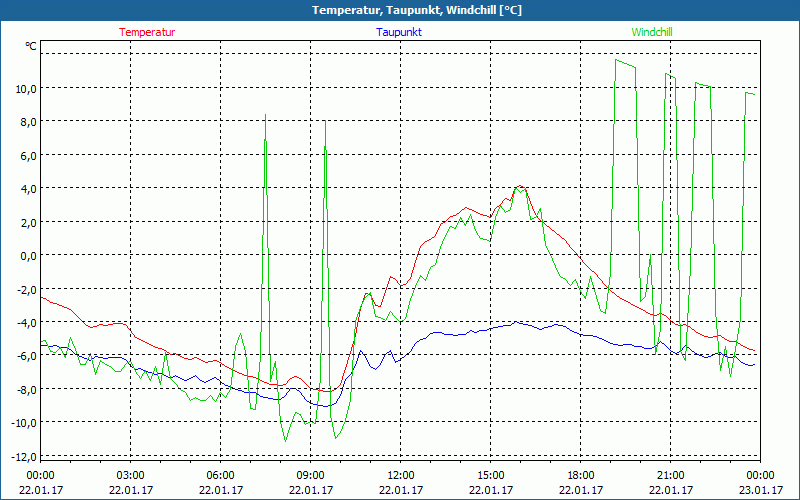Click the -6,0 y-axis value
Screen dimensions: 800x500
click(x=27, y=356)
